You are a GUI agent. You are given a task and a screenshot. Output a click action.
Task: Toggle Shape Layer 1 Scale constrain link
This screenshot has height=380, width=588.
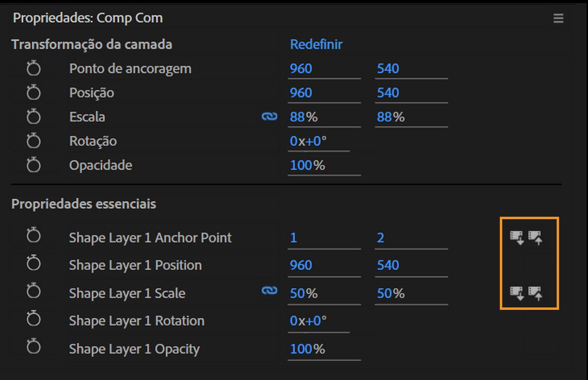(269, 291)
